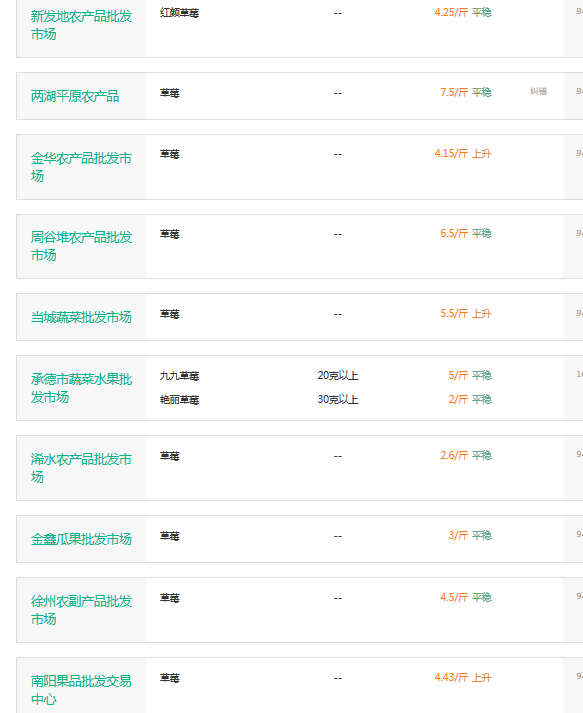Image resolution: width=583 pixels, height=713 pixels.
Task: Click the 7.5/斤 price value
Action: click(454, 92)
